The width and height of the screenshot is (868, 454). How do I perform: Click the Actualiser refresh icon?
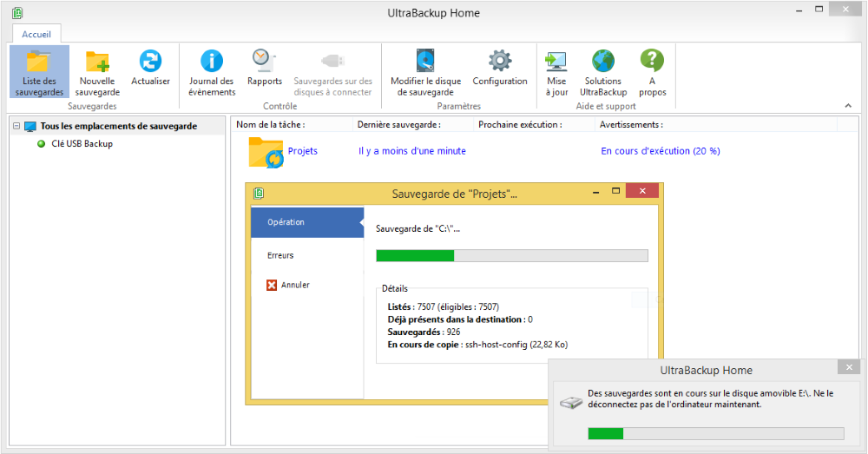[150, 69]
